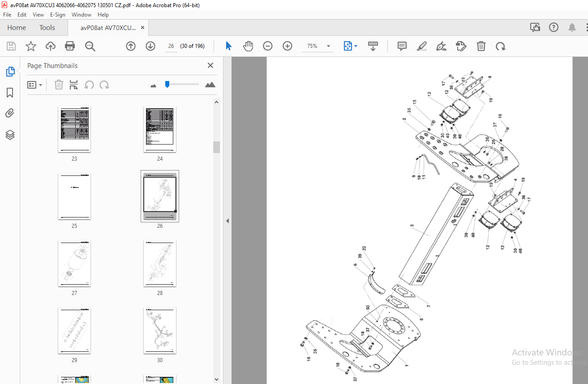
Task: Select page 26 thumbnail
Action: tap(160, 196)
